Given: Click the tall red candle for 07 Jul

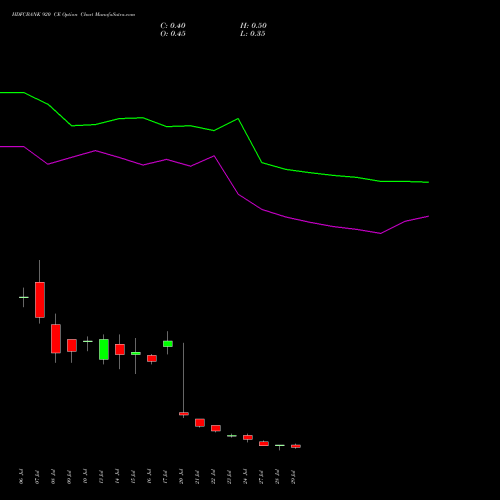Looking at the screenshot, I should tap(40, 300).
